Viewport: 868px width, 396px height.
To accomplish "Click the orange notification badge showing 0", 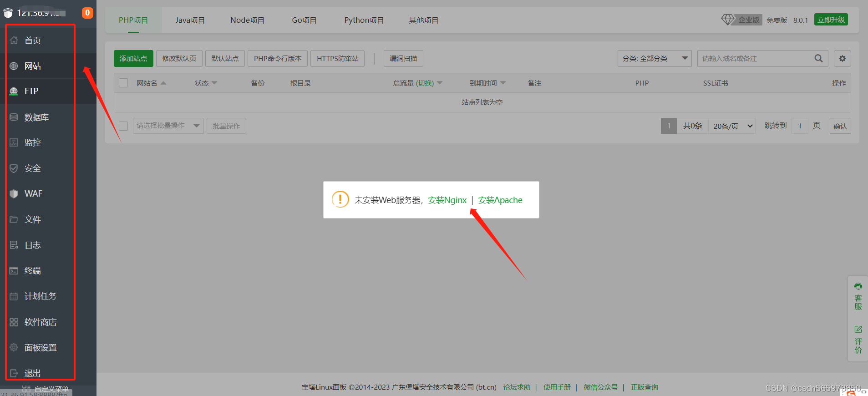I will [x=87, y=13].
